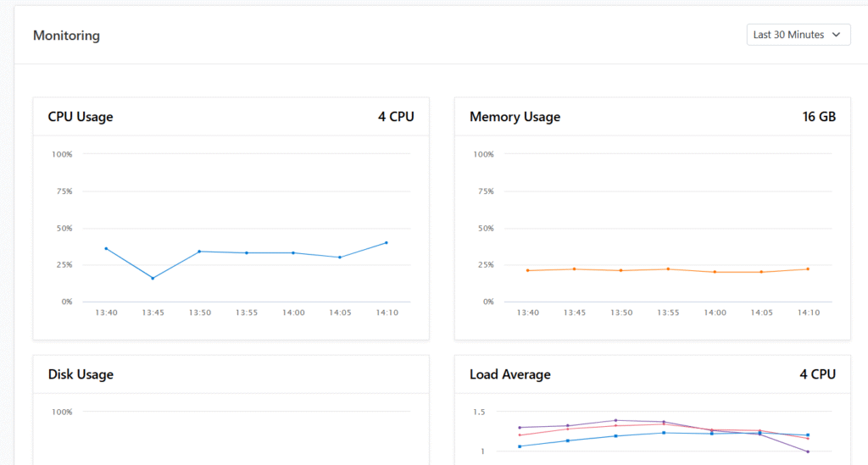Select the Memory Usage data point at 14:00
Screen dimensions: 868x465
[715, 272]
